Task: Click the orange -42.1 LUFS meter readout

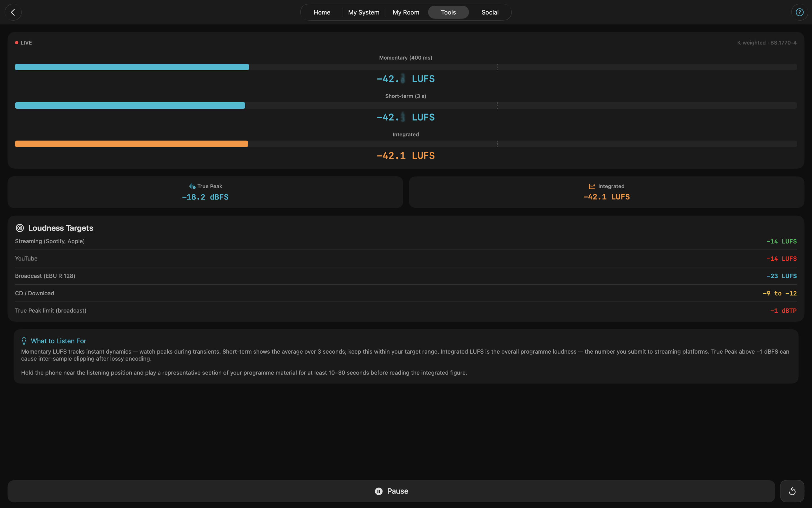Action: [406, 156]
